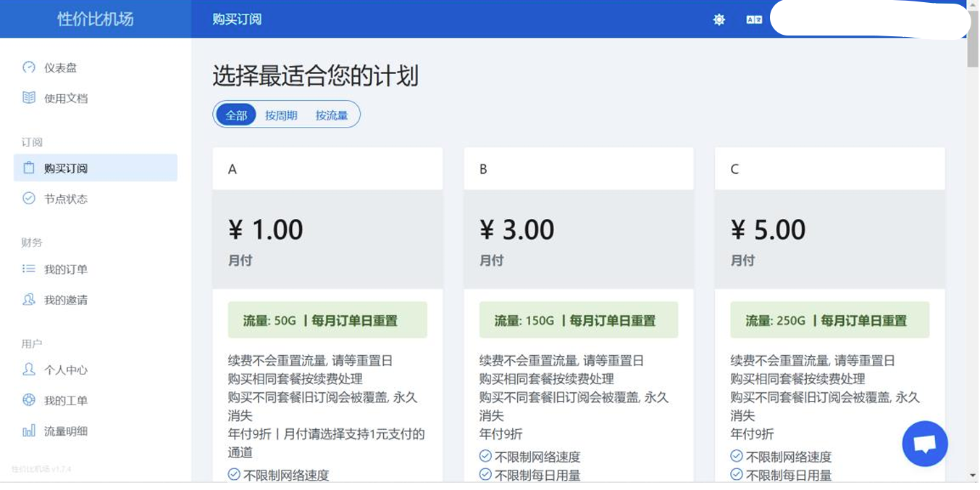This screenshot has height=490, width=980.
Task: Select the 全部 plan filter tab
Action: pos(236,115)
